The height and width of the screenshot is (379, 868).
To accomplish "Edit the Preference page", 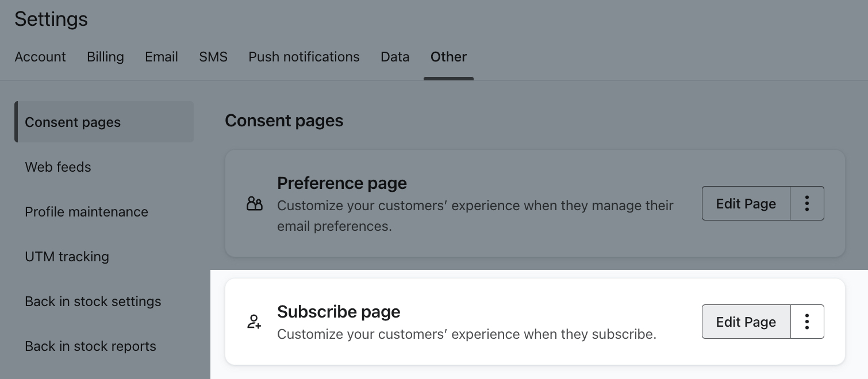I will [746, 203].
